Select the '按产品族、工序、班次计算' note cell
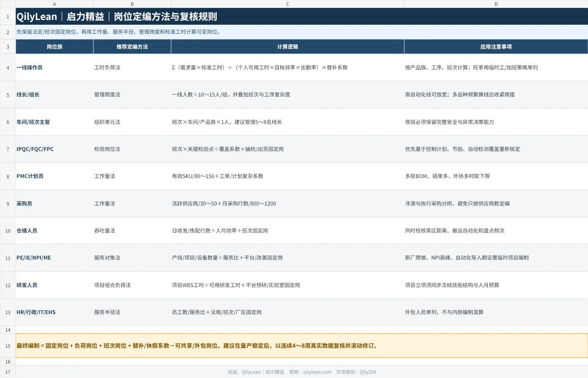588x378 pixels. tap(496, 67)
